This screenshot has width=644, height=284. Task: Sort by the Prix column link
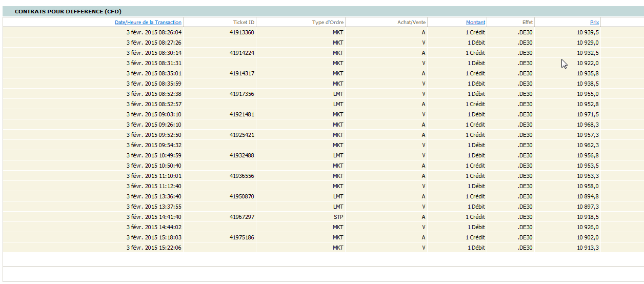pos(594,22)
